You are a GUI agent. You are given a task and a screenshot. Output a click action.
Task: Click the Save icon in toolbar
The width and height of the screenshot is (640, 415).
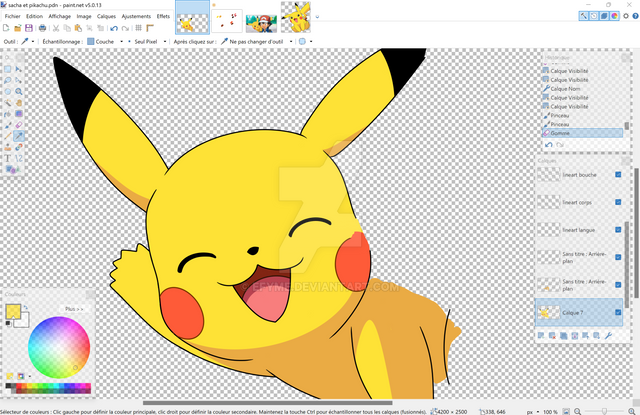tap(27, 29)
